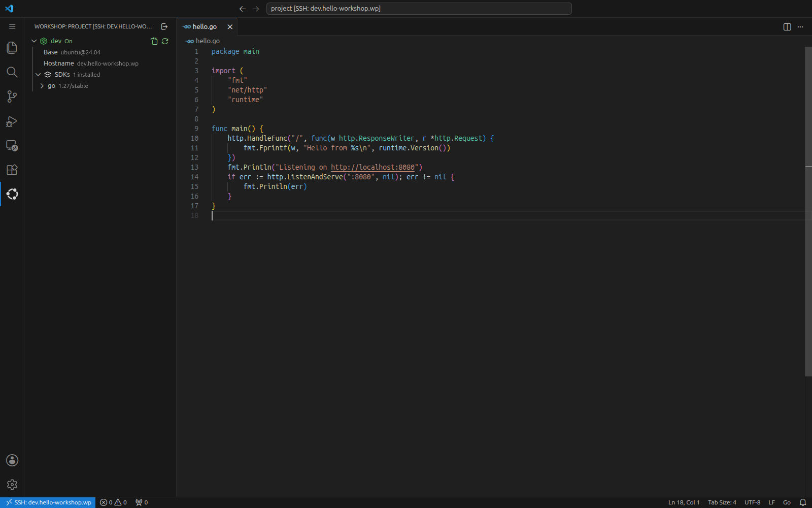The image size is (812, 508).
Task: Click the command center search field
Action: click(x=419, y=9)
